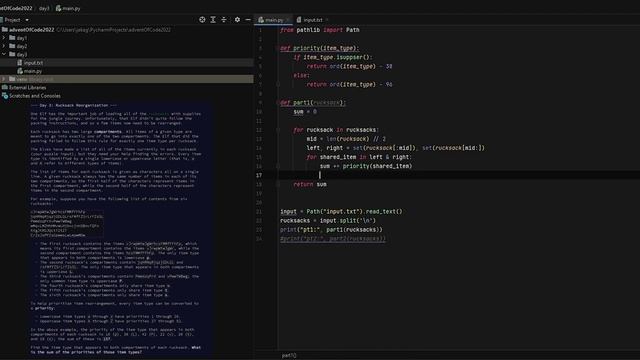Click the Scratches and Consoles icon

(5, 96)
